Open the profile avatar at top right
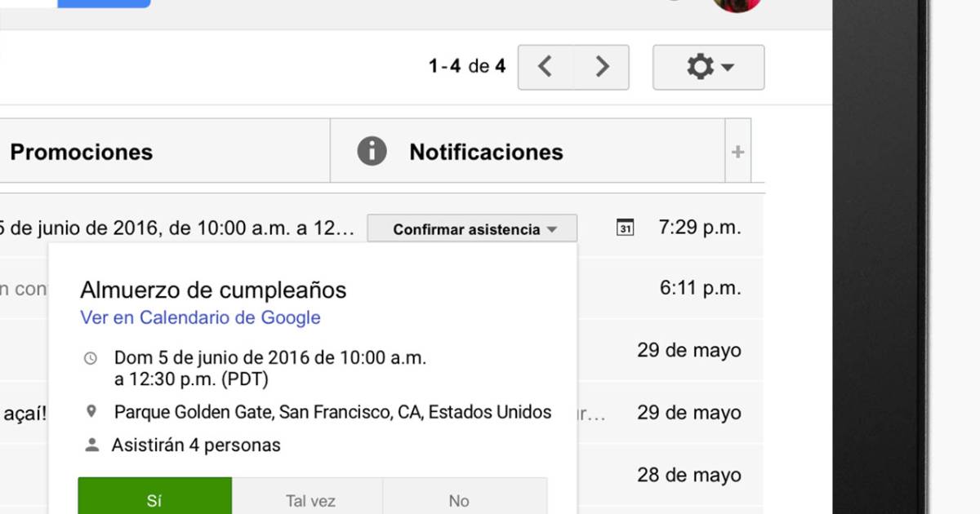980x514 pixels. click(x=737, y=5)
